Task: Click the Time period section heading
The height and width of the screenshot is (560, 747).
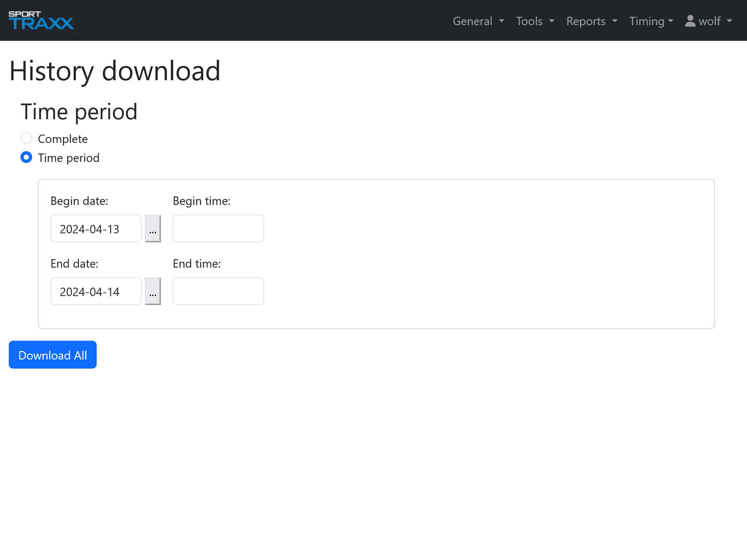Action: 79,112
